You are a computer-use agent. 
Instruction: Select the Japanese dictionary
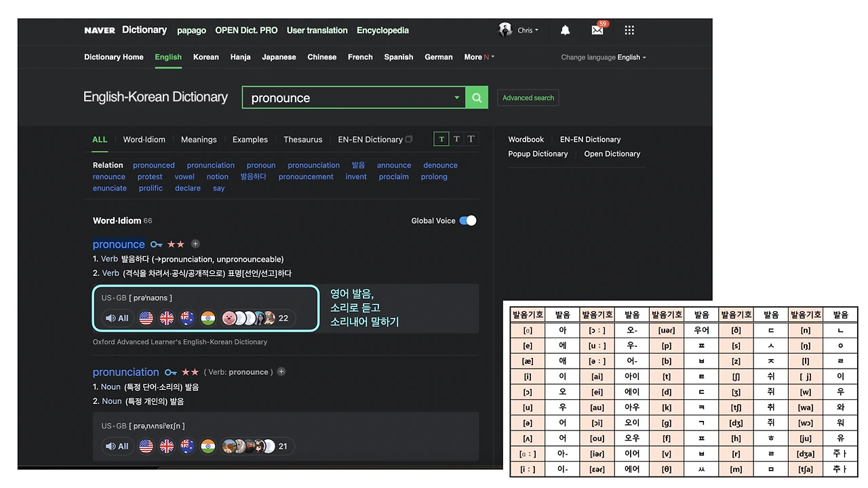[279, 57]
